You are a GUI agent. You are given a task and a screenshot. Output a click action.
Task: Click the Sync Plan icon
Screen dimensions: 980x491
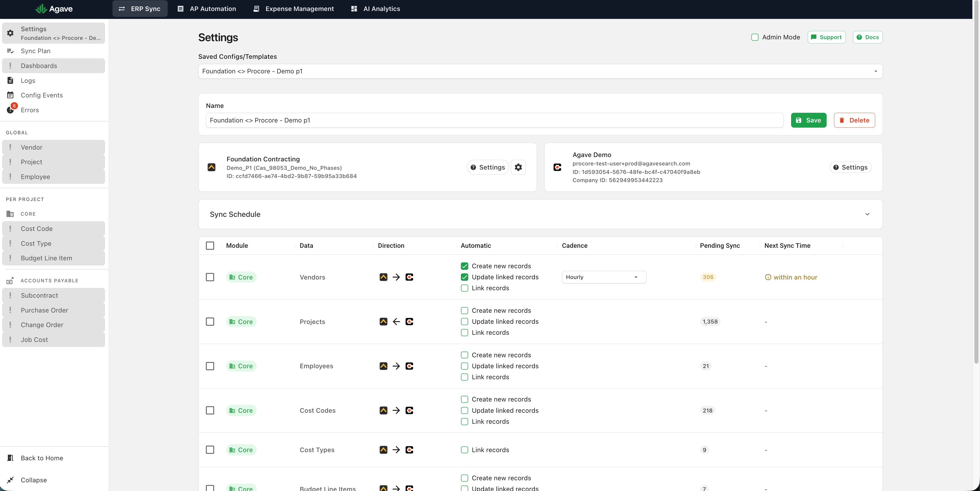click(10, 51)
